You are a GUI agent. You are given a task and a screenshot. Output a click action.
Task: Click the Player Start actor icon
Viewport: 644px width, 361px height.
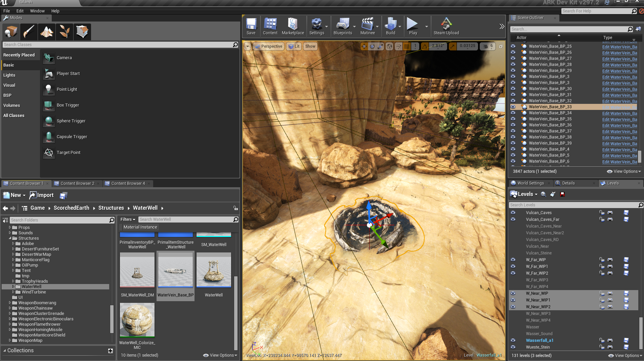point(49,74)
